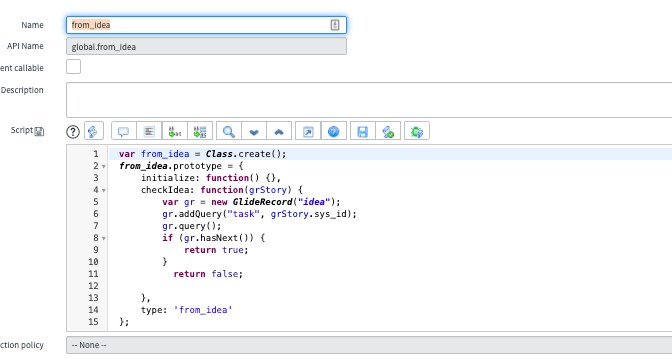Click the 'return false;' code line
Image resolution: width=672 pixels, height=361 pixels.
tap(208, 274)
